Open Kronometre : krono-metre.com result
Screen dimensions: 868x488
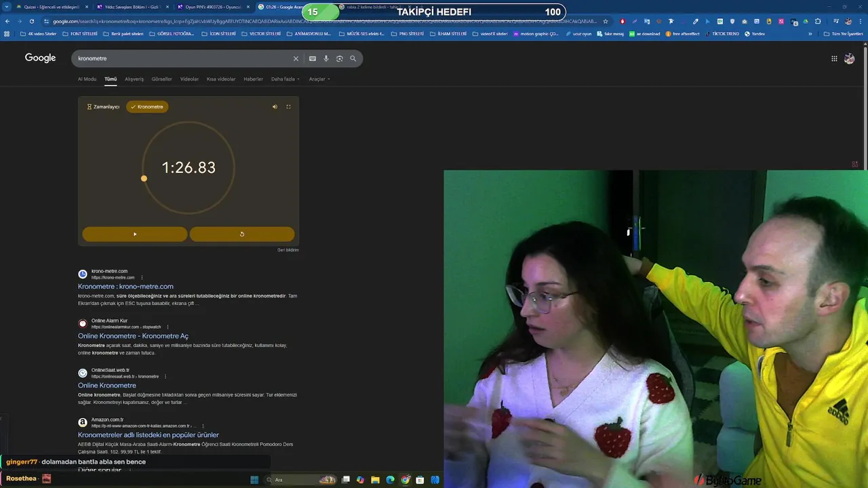pyautogui.click(x=125, y=287)
